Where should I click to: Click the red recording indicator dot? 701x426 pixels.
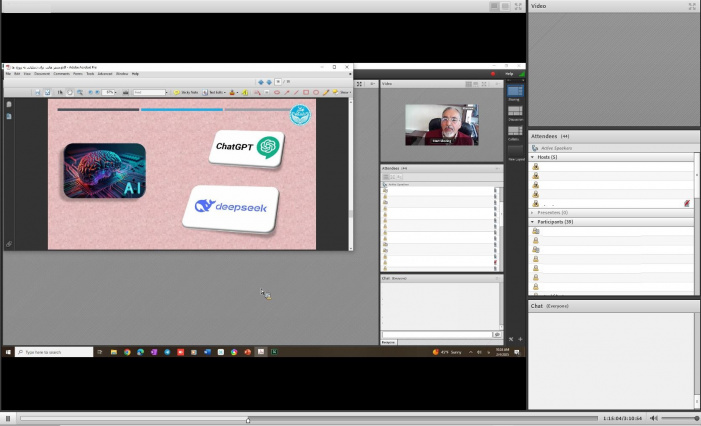[493, 74]
